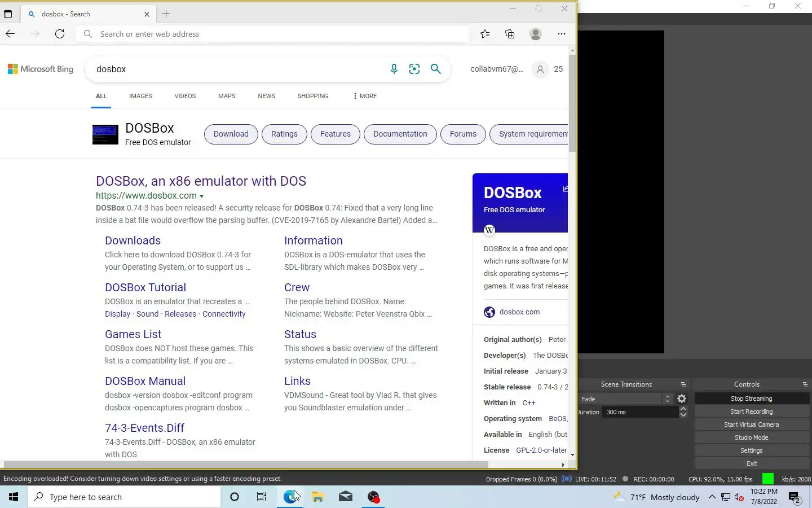Switch to the NEWS search tab
The width and height of the screenshot is (812, 508).
click(266, 96)
